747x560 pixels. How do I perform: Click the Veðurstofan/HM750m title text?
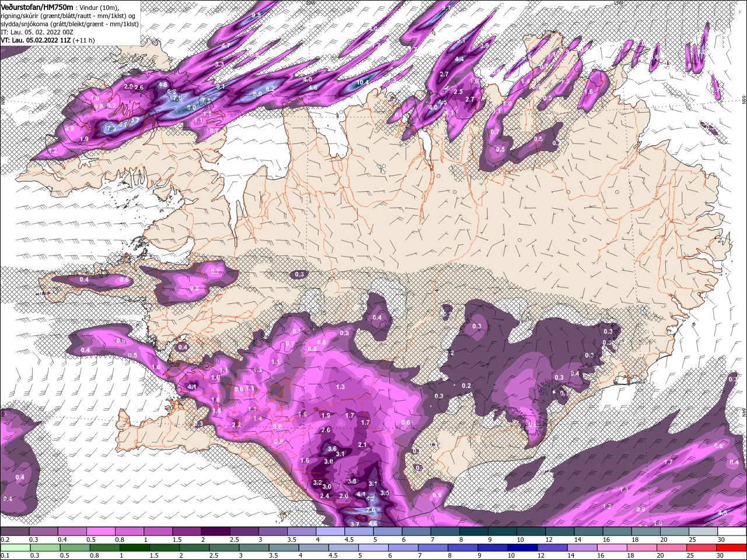(37, 6)
